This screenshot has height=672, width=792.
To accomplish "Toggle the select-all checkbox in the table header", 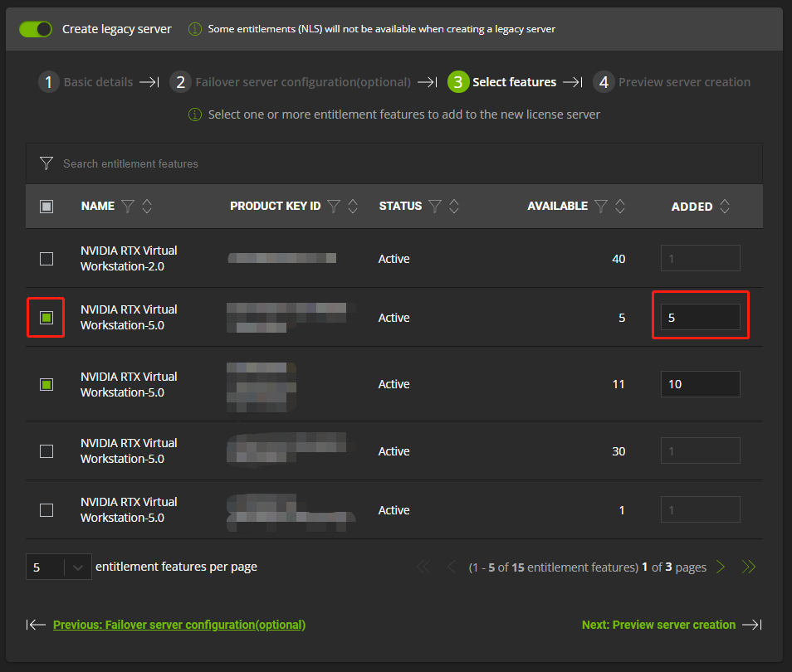I will (46, 207).
